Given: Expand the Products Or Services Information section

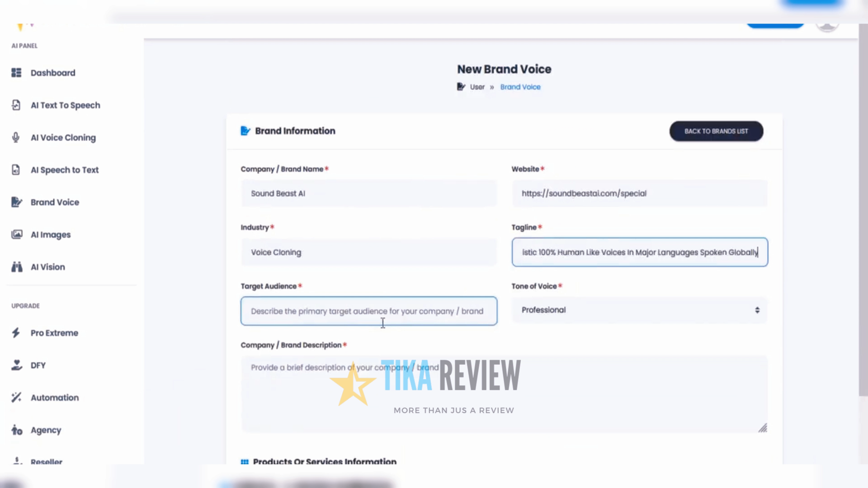Looking at the screenshot, I should pos(324,461).
